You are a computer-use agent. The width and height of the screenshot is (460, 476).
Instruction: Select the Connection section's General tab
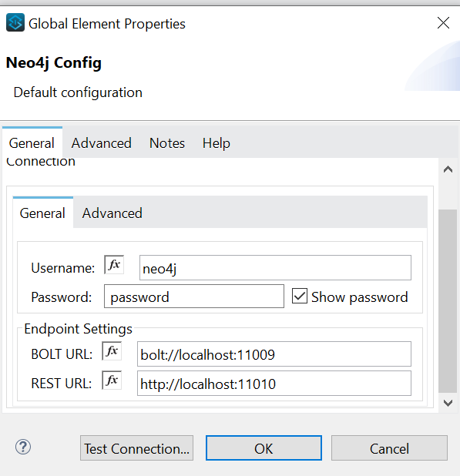point(42,213)
